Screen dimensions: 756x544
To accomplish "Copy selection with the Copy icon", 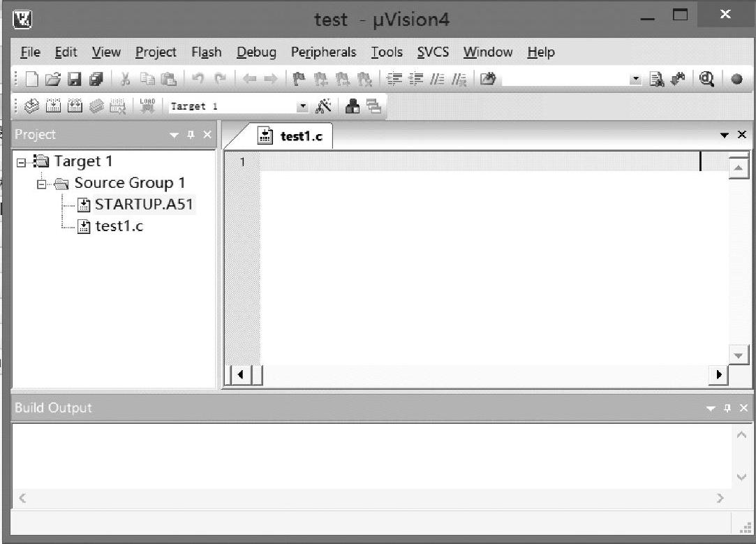I will (x=147, y=79).
